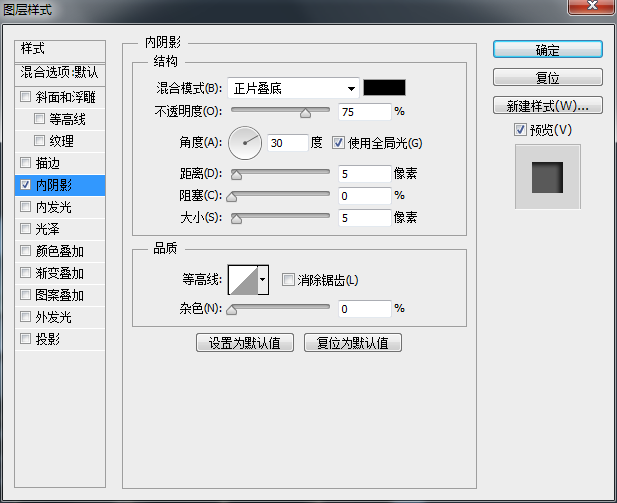Check the 消除锯齿 option
The height and width of the screenshot is (503, 617).
pyautogui.click(x=288, y=280)
